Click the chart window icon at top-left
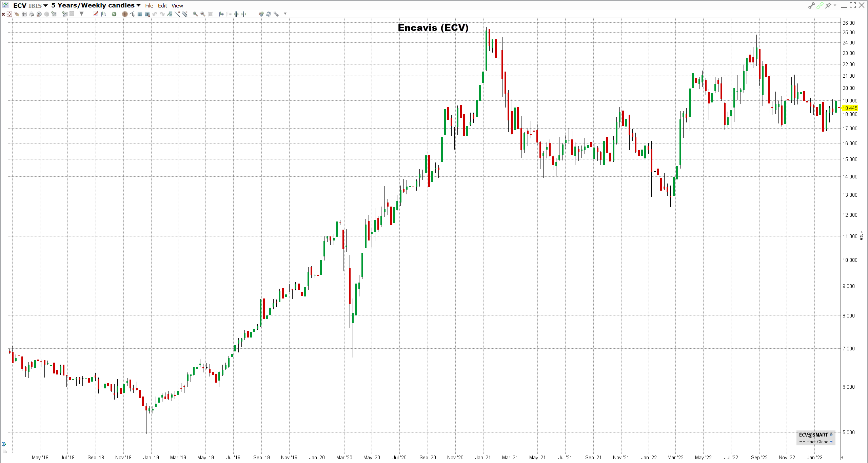 coord(5,5)
